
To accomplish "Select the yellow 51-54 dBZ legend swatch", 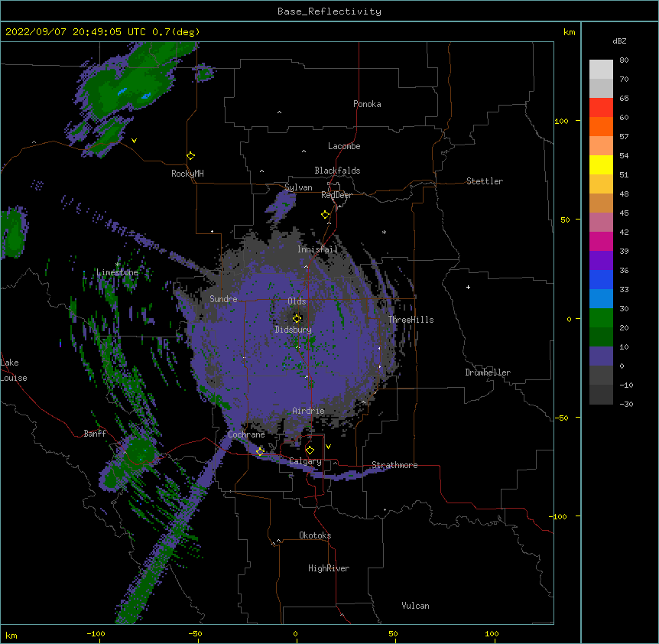I will [x=601, y=164].
